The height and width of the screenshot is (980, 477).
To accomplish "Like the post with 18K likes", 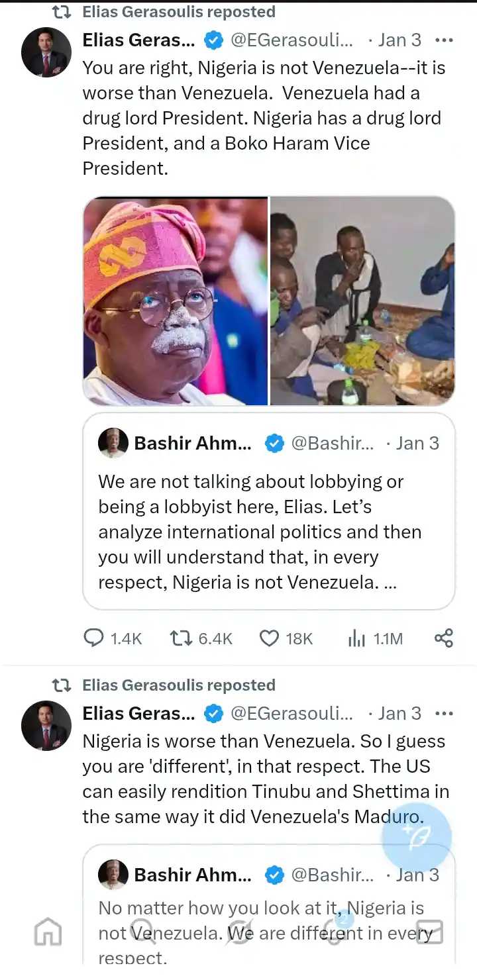I will pyautogui.click(x=269, y=638).
